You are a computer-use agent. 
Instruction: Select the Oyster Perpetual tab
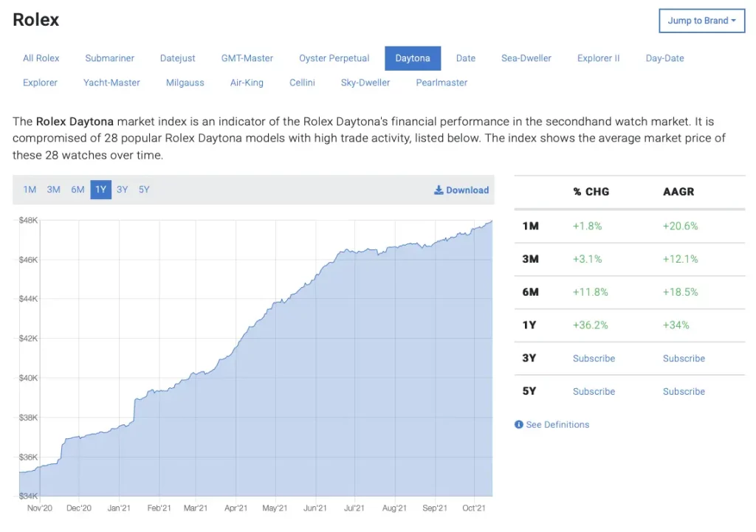point(334,58)
